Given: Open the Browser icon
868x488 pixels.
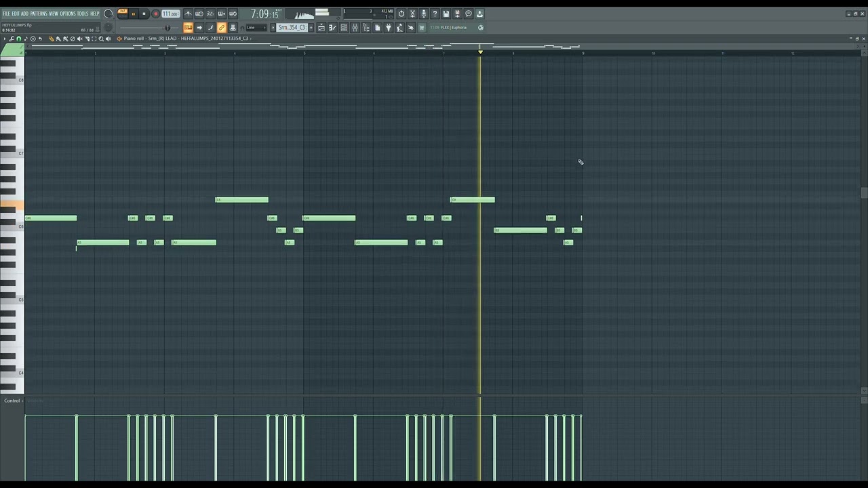Looking at the screenshot, I should 366,28.
